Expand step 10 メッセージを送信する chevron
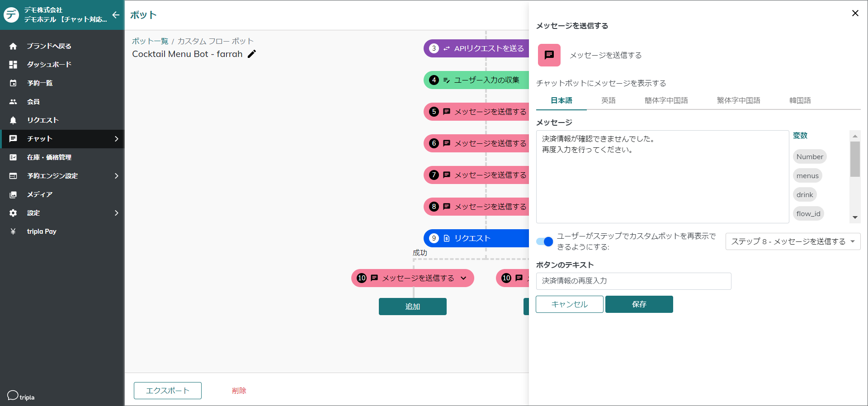Image resolution: width=868 pixels, height=406 pixels. click(x=463, y=278)
